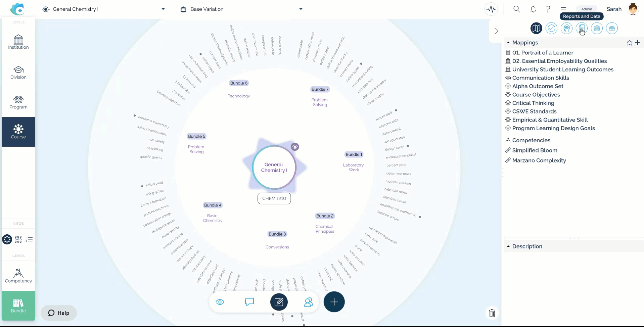Collapse the Mappings section
The image size is (644, 327).
(x=508, y=43)
